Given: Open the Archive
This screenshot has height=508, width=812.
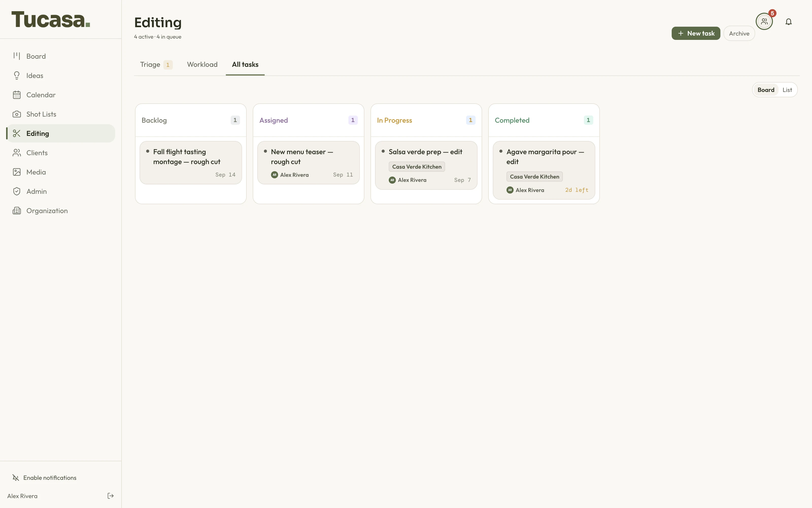Looking at the screenshot, I should (739, 33).
